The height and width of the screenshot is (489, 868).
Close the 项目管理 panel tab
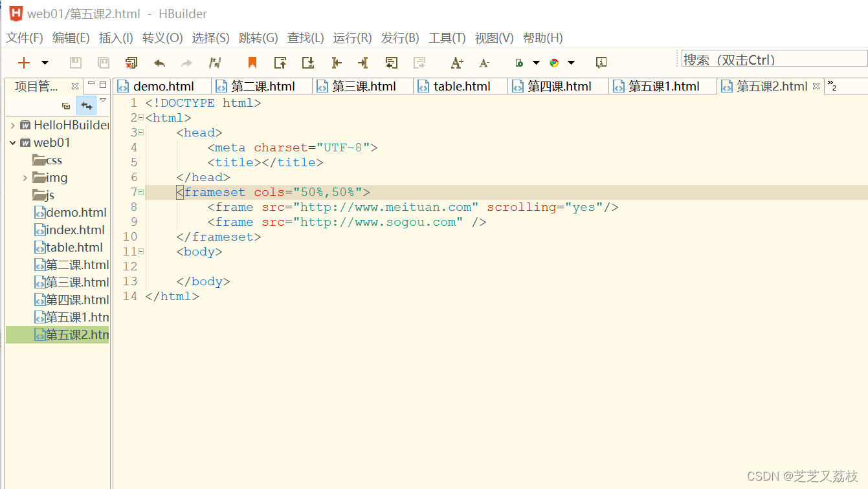(x=75, y=85)
